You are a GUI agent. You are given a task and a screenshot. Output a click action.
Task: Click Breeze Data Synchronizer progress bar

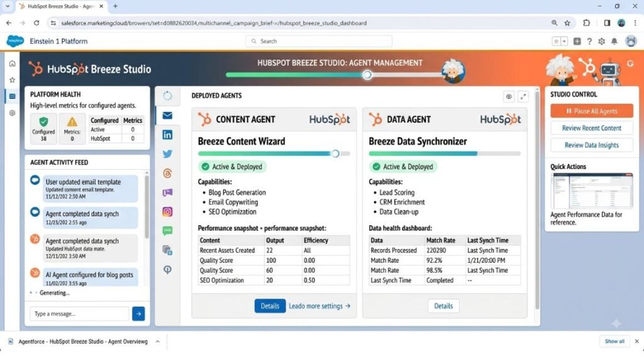coord(445,153)
